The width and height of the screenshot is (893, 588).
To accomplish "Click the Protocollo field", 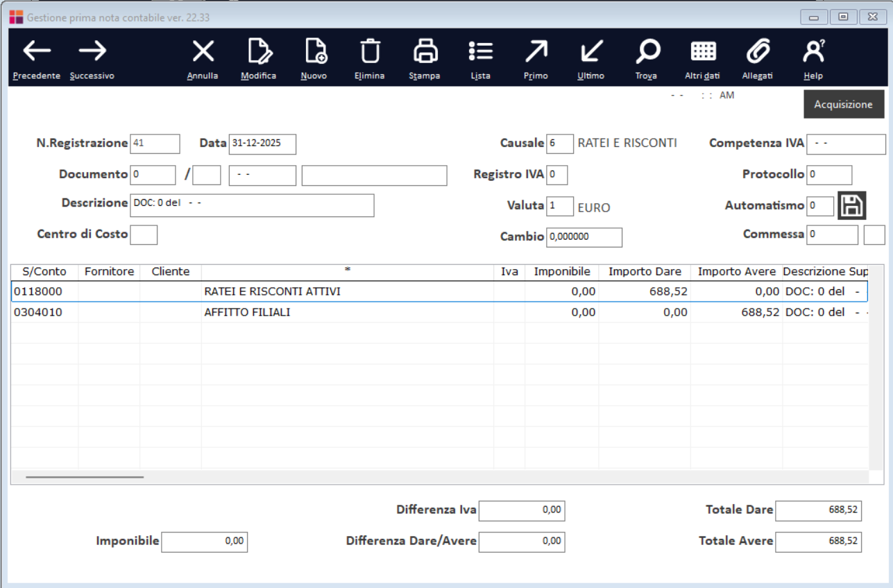I will [x=829, y=175].
